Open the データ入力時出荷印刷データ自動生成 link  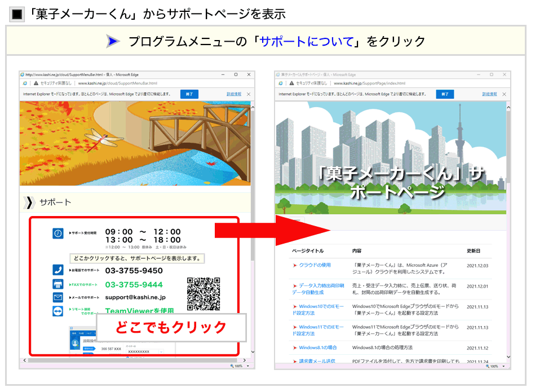pos(318,289)
